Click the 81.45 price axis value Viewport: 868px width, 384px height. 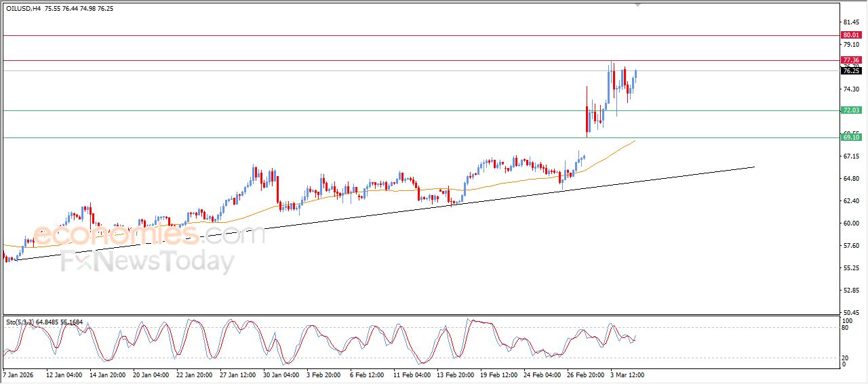coord(850,22)
